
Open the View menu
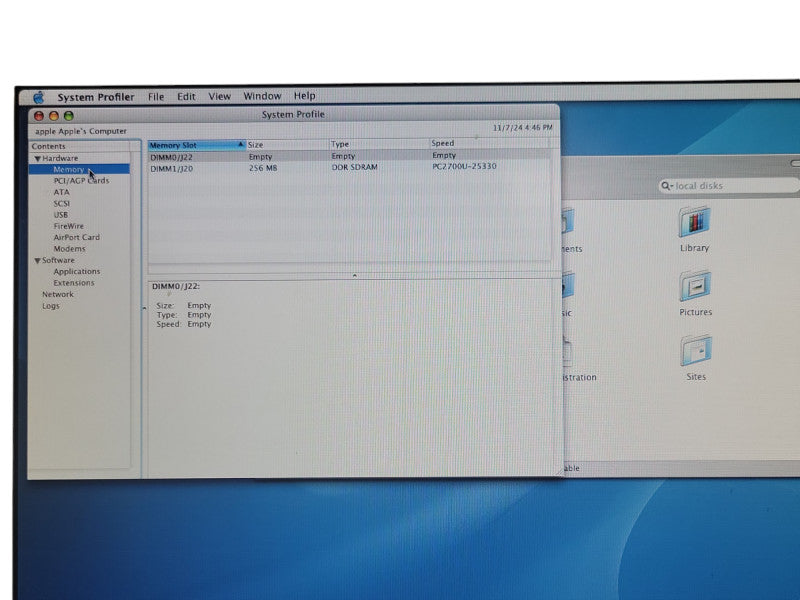coord(219,96)
